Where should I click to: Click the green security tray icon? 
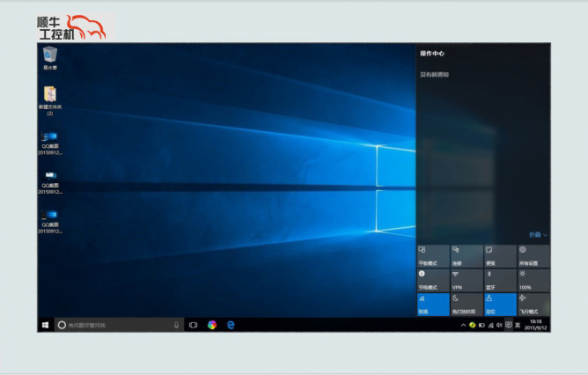[x=473, y=325]
